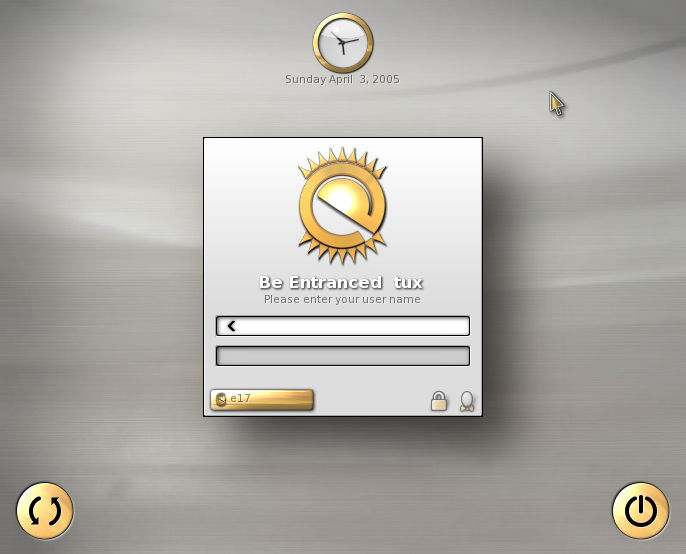This screenshot has width=686, height=554.
Task: Click the e17 session label text
Action: (x=240, y=398)
